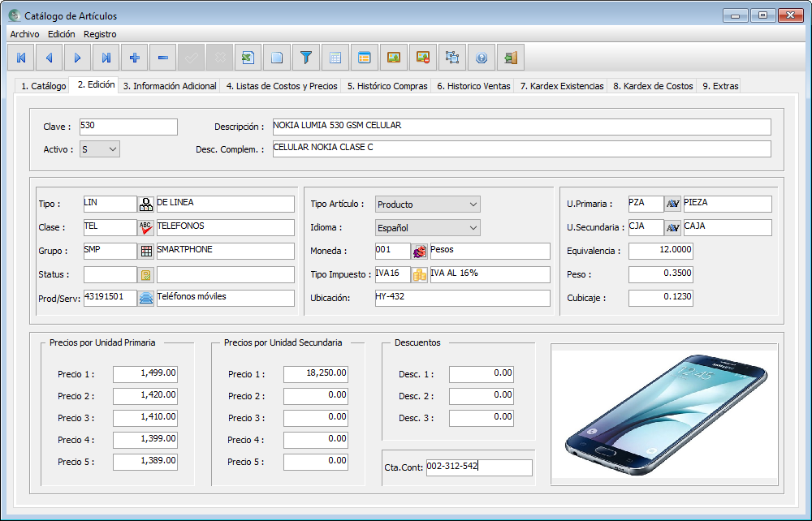Open the Activo dropdown
812x521 pixels.
click(x=100, y=149)
